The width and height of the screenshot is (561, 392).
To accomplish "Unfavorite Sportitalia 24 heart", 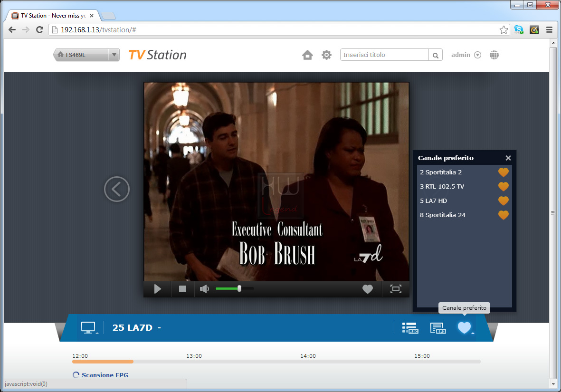I will click(x=504, y=215).
